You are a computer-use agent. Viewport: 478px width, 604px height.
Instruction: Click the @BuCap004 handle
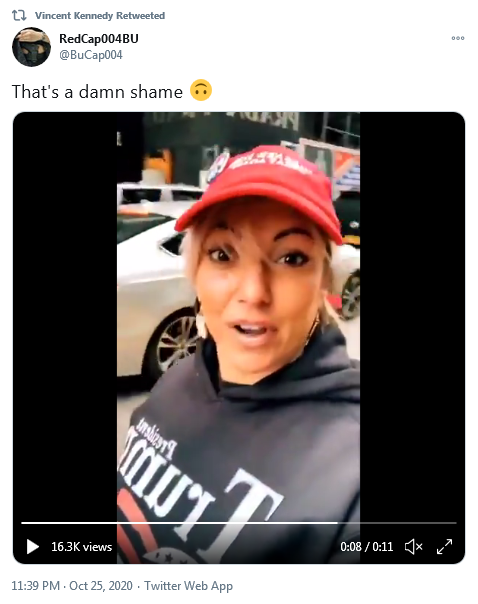point(91,55)
